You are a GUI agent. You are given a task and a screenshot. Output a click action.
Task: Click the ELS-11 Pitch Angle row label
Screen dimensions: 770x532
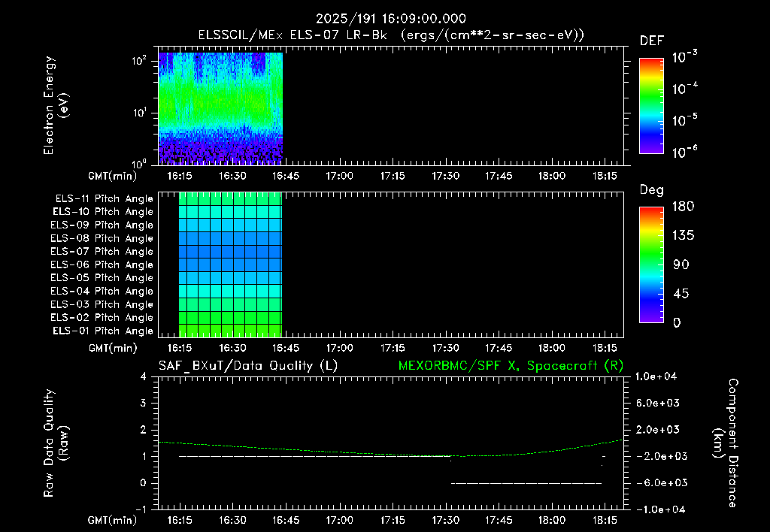pos(104,199)
